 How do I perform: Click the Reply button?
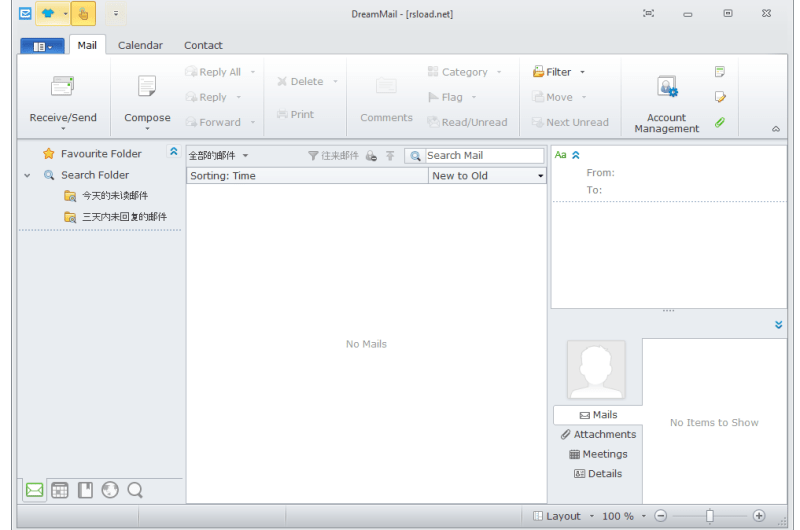(206, 97)
